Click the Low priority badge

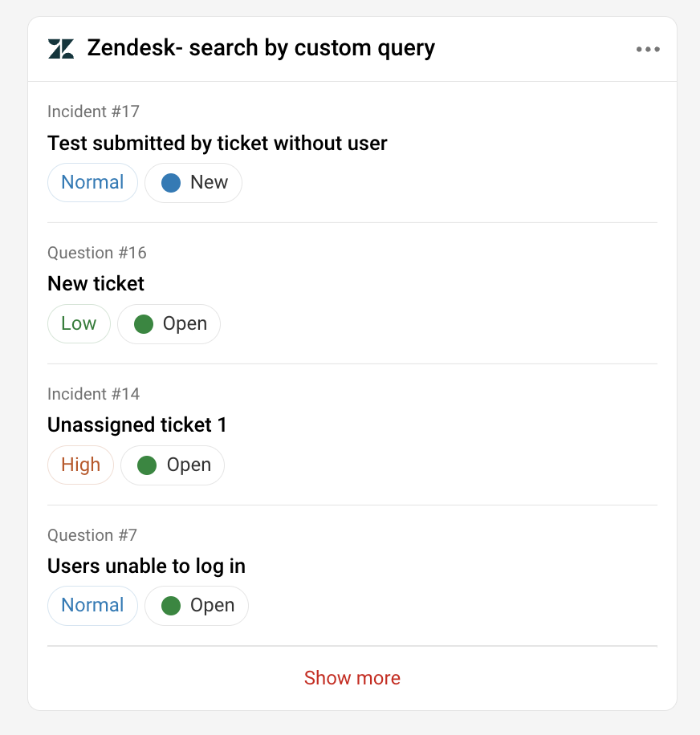(x=79, y=324)
